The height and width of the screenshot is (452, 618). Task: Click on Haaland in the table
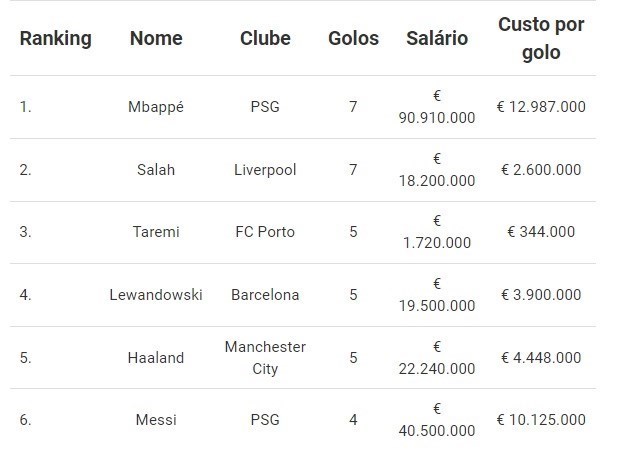(x=156, y=358)
